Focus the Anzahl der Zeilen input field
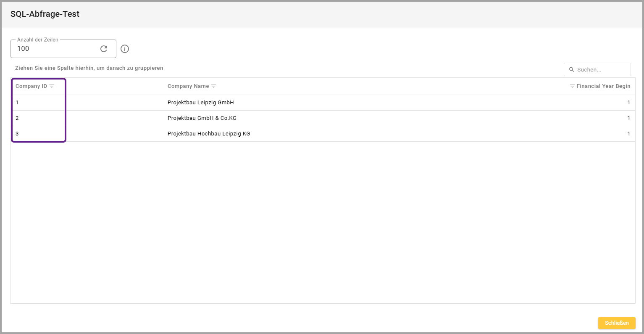This screenshot has height=334, width=644. [55, 49]
